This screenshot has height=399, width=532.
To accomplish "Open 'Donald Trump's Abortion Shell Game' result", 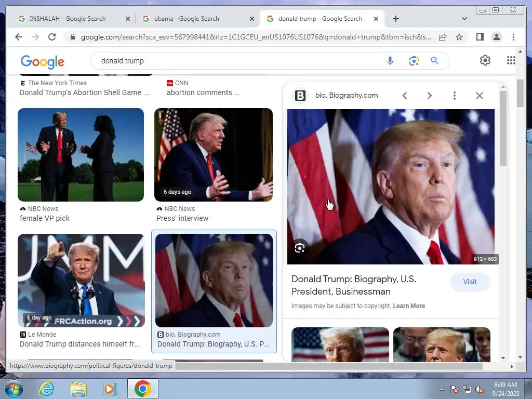I will [84, 92].
